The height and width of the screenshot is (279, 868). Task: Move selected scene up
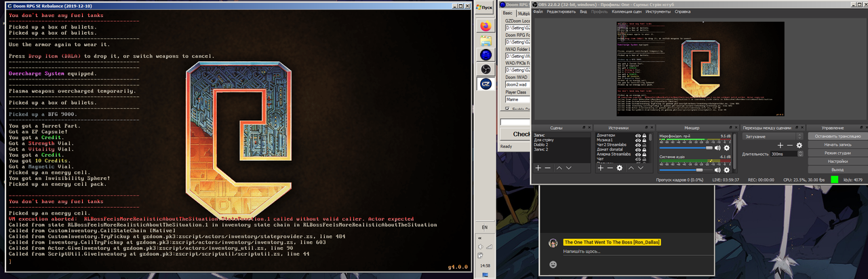tap(559, 168)
